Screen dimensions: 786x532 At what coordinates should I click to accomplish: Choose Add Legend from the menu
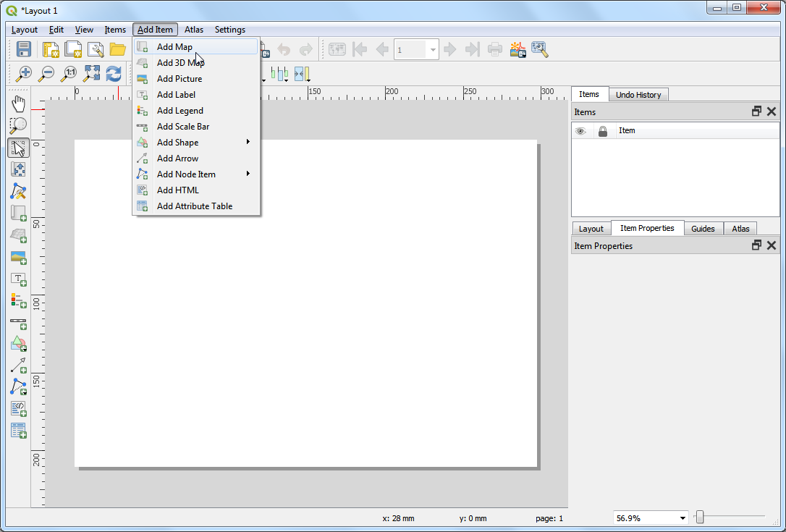coord(180,111)
